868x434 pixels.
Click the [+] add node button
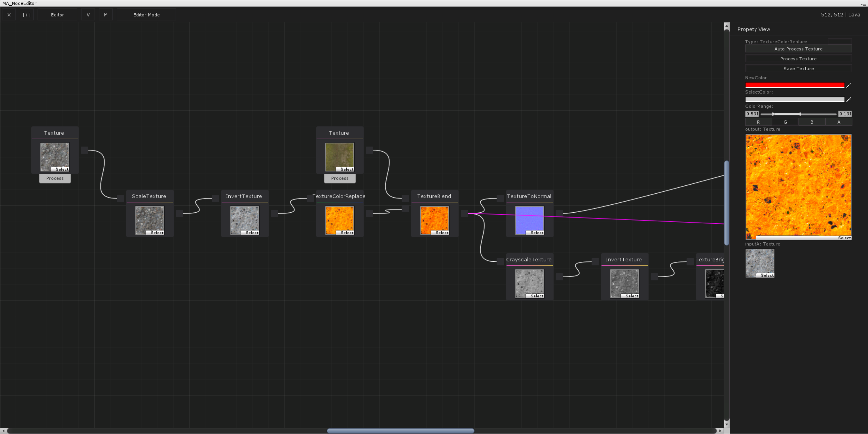27,15
